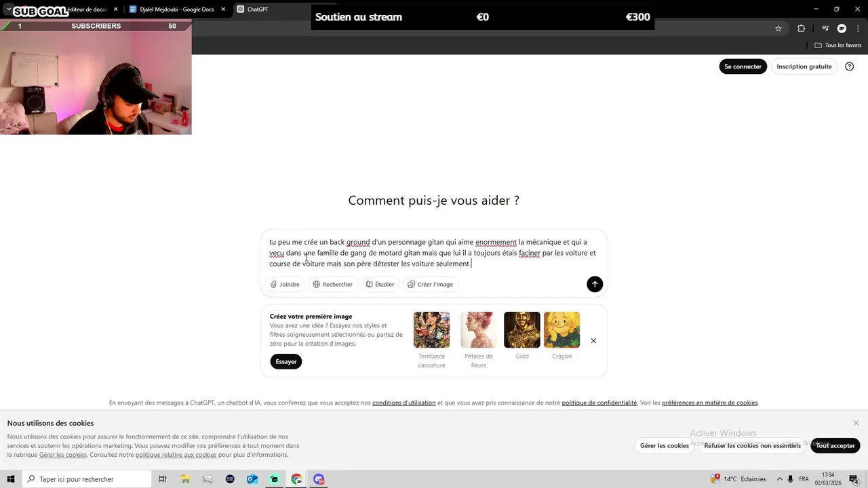Click Tout accepter cookies button

coord(835,445)
